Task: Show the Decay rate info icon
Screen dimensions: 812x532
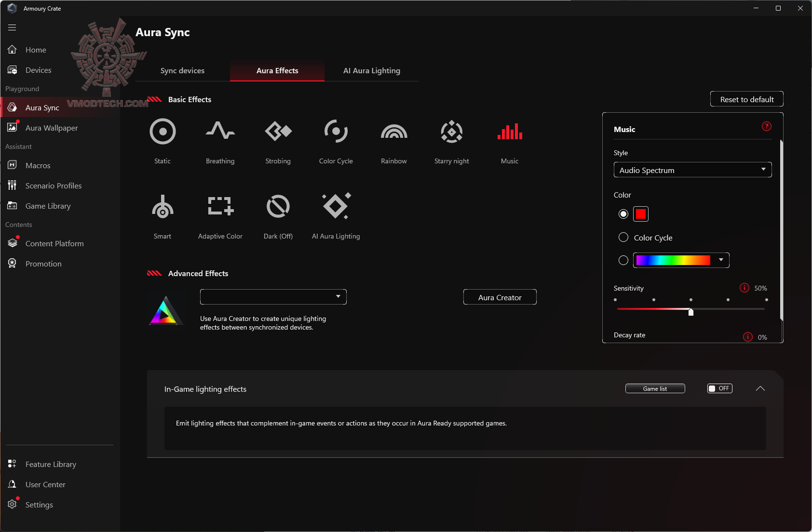Action: [x=748, y=337]
